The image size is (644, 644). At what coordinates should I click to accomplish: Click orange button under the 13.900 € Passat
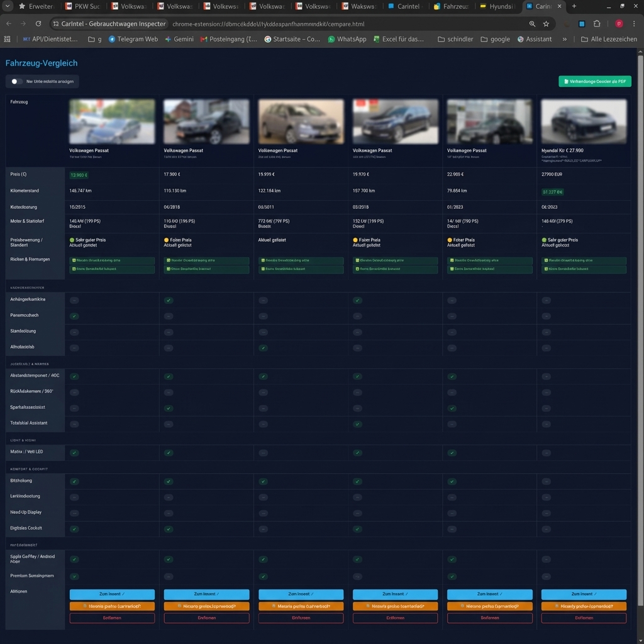pos(112,606)
